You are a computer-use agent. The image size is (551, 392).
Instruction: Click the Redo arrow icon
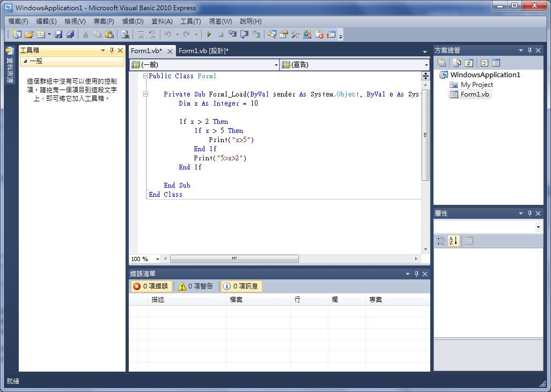point(187,34)
